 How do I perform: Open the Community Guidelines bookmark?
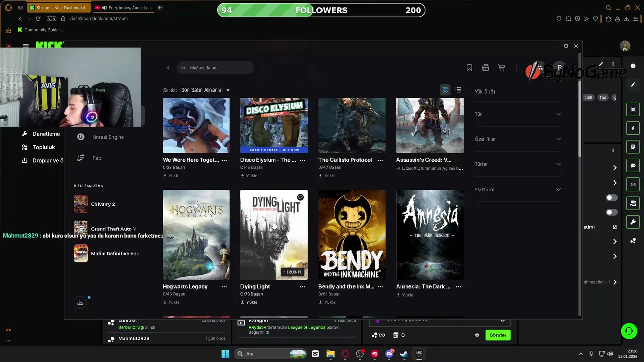[x=40, y=30]
